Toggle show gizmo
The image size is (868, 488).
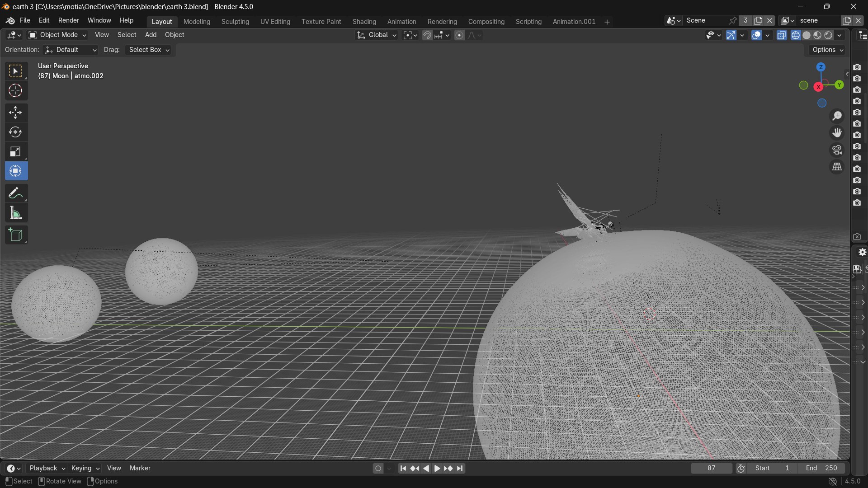point(731,35)
